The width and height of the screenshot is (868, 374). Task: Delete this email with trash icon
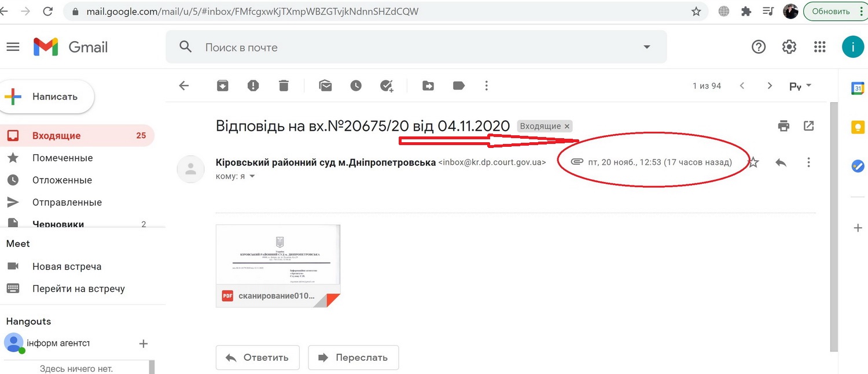(283, 86)
